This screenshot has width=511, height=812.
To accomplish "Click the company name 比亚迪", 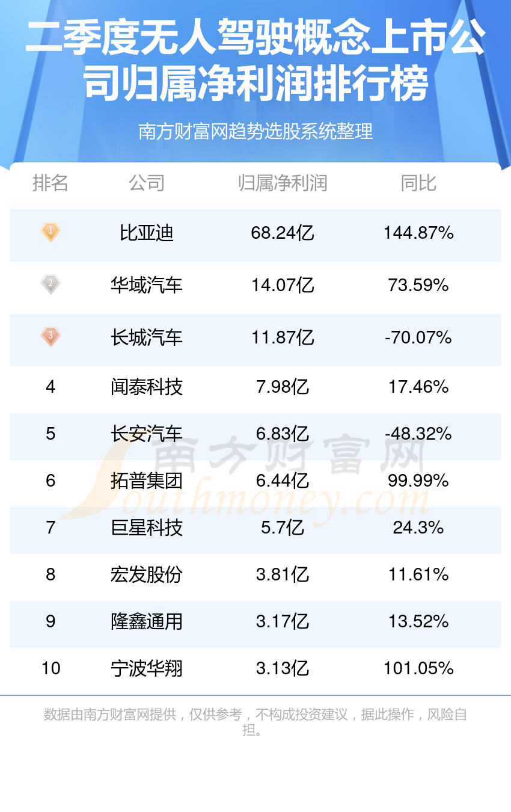I will 147,233.
